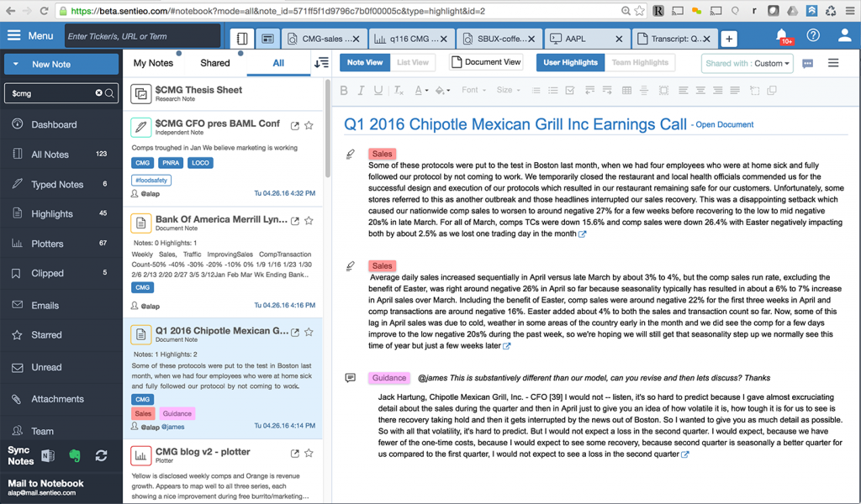Open the comments speech bubble icon
This screenshot has height=504, width=861.
(x=808, y=64)
